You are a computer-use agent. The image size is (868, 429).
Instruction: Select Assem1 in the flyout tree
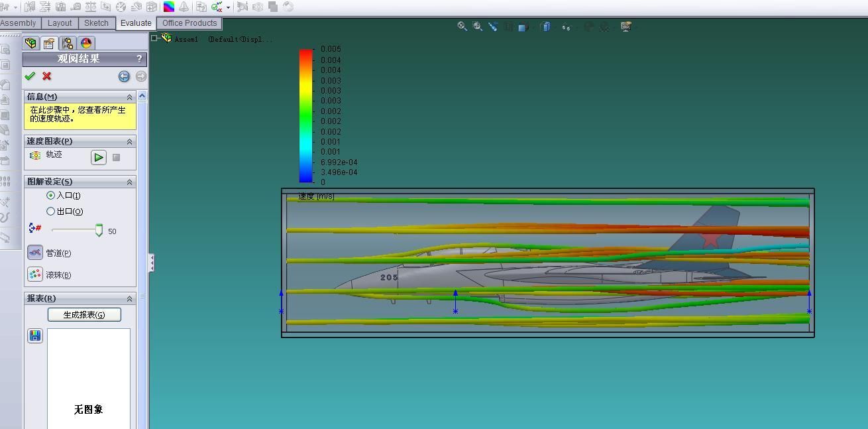tap(186, 39)
